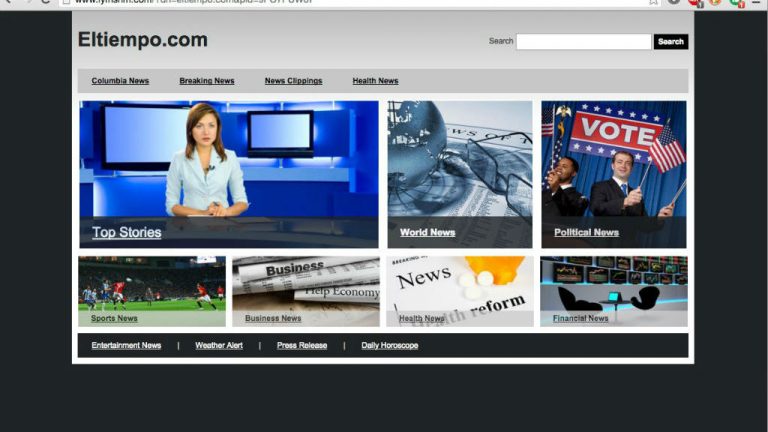Open the Top Stories link
Image resolution: width=768 pixels, height=432 pixels.
click(x=126, y=232)
